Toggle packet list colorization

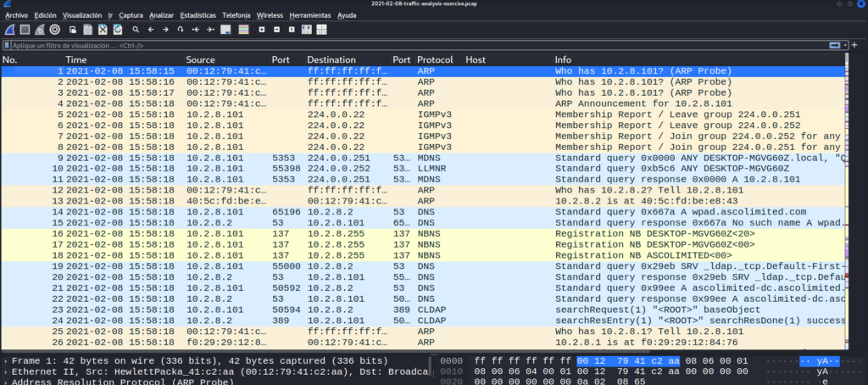coord(244,29)
